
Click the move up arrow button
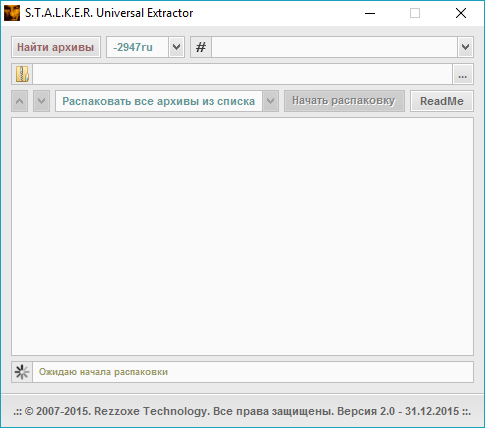click(x=20, y=101)
